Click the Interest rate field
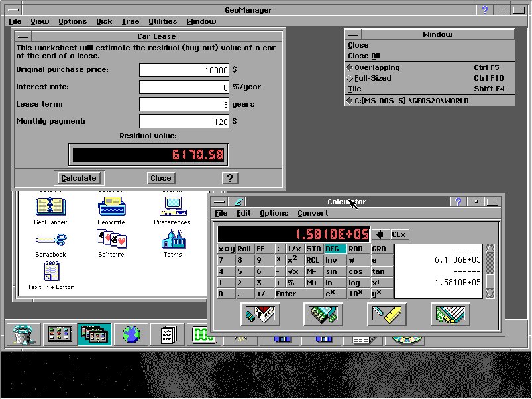 (184, 87)
